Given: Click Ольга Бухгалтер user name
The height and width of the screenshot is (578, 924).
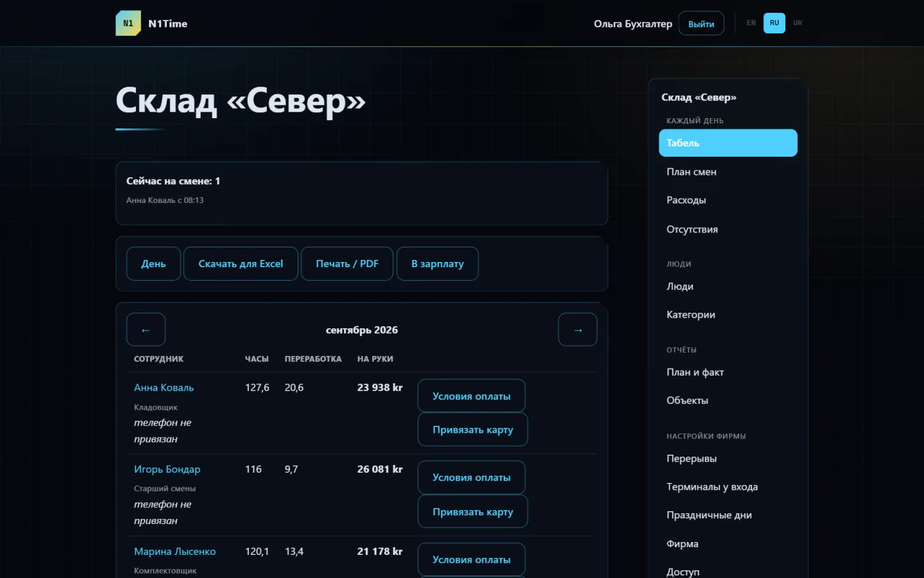Looking at the screenshot, I should (633, 24).
